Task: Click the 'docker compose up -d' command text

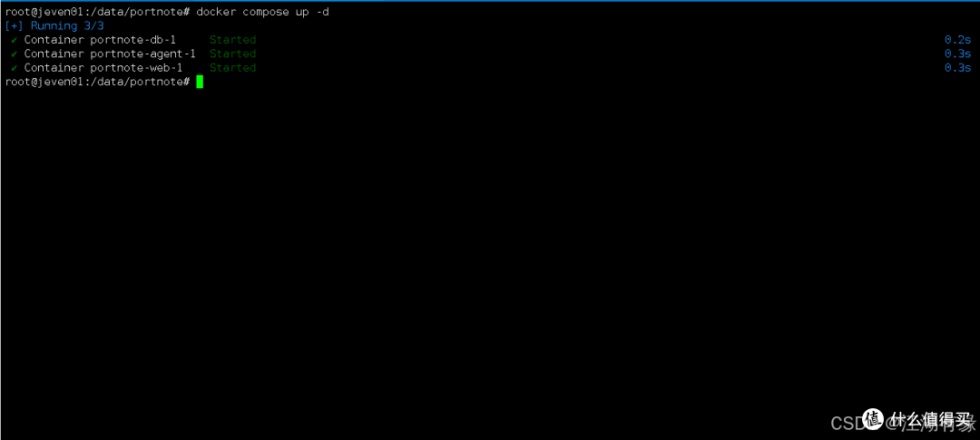Action: [262, 13]
